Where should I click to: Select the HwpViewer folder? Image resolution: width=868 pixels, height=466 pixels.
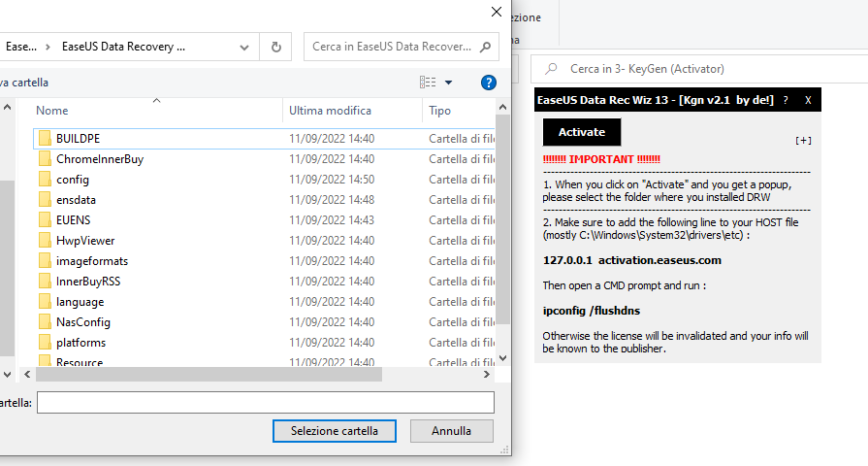tap(85, 241)
